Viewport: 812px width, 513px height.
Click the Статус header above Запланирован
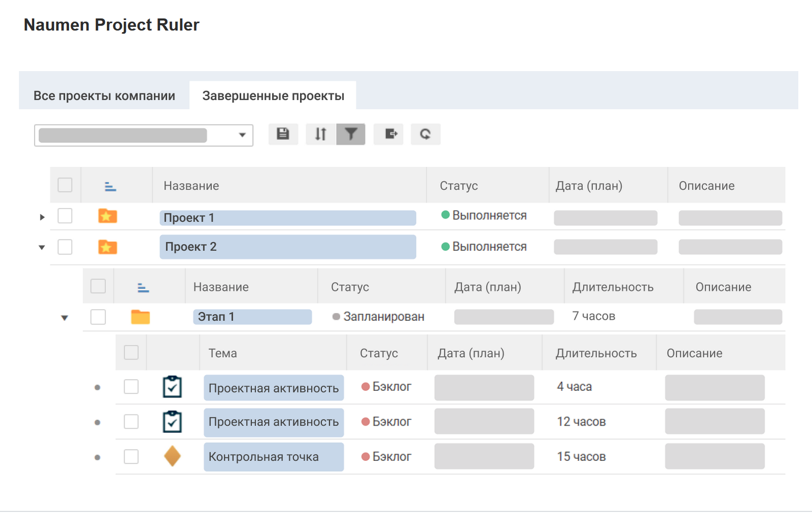pos(350,287)
